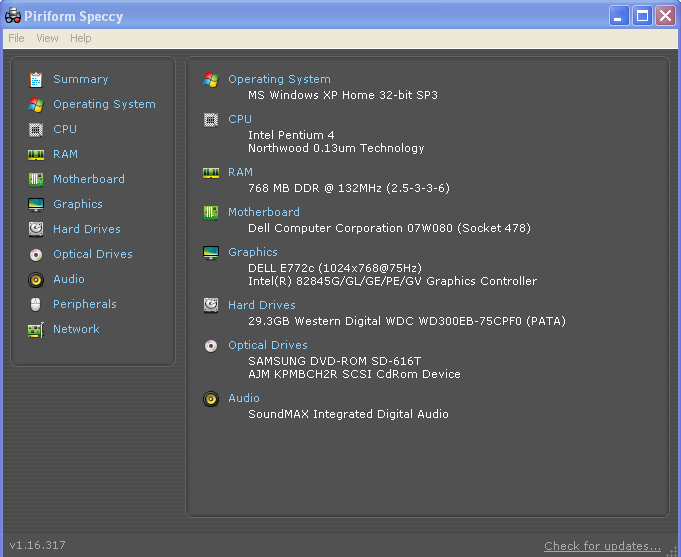Select Optical Drives in sidebar
Screen dimensions: 681x557
(x=93, y=254)
